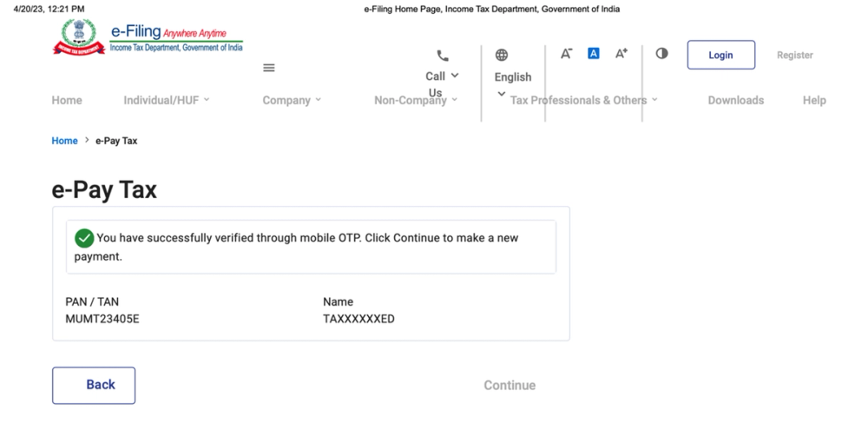Expand the Call Us dropdown
Image resolution: width=868 pixels, height=430 pixels.
coord(443,83)
